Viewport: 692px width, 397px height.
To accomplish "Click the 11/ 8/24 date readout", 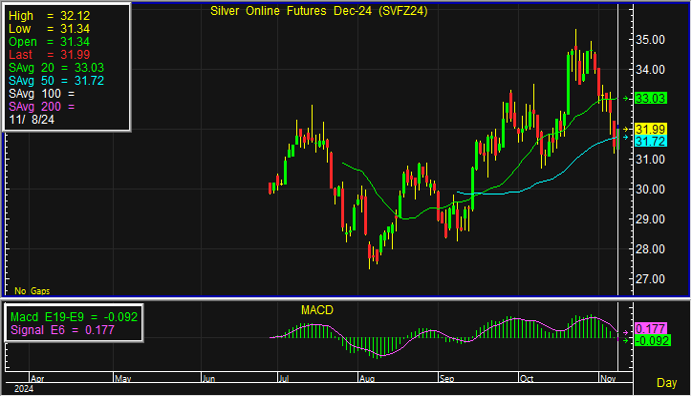I will tap(32, 120).
